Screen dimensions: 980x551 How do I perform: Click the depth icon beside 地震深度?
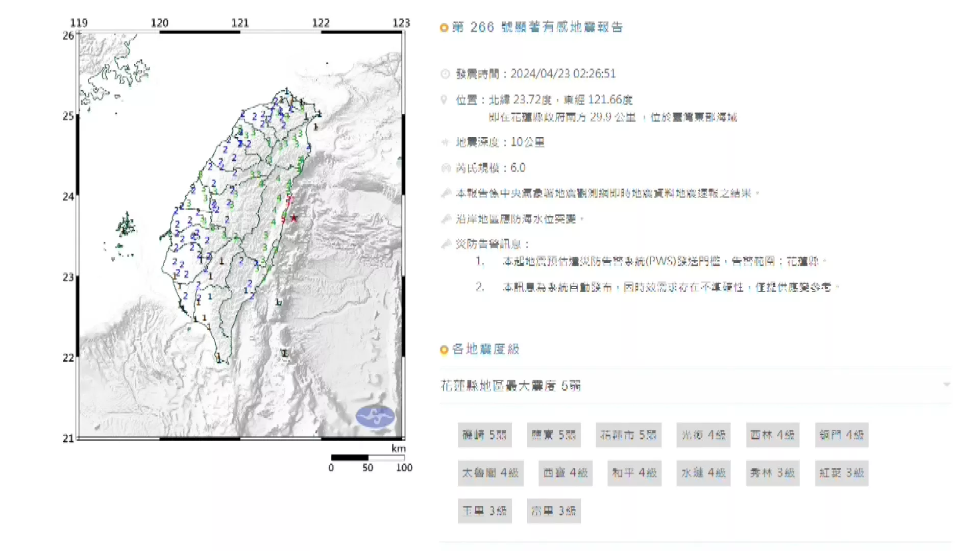click(x=446, y=142)
